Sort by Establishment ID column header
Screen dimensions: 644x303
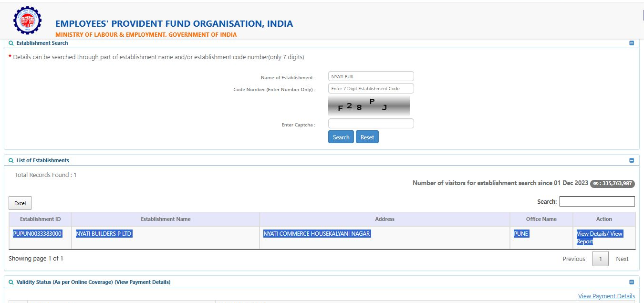point(40,219)
